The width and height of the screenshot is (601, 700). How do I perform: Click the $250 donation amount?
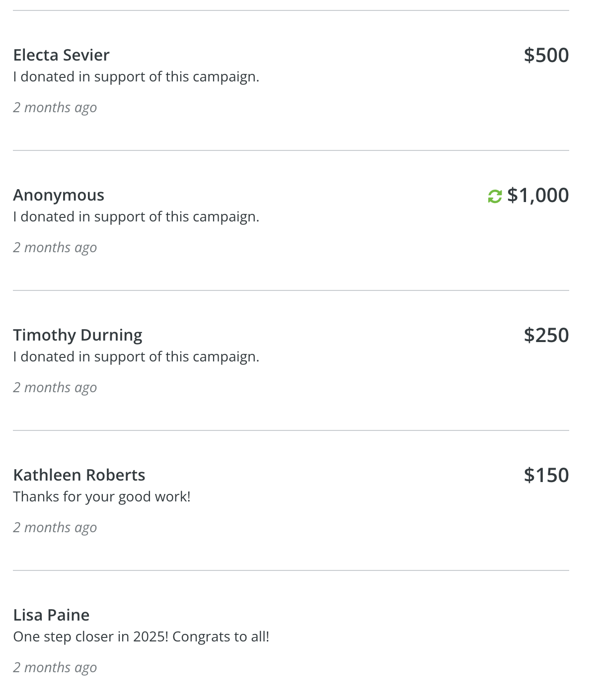pyautogui.click(x=546, y=335)
